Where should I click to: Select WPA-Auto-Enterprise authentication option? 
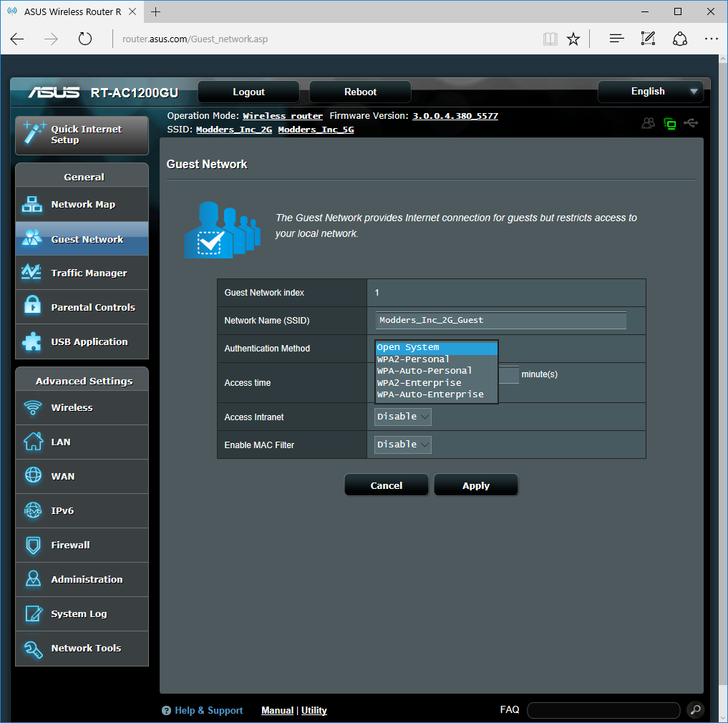pos(437,394)
